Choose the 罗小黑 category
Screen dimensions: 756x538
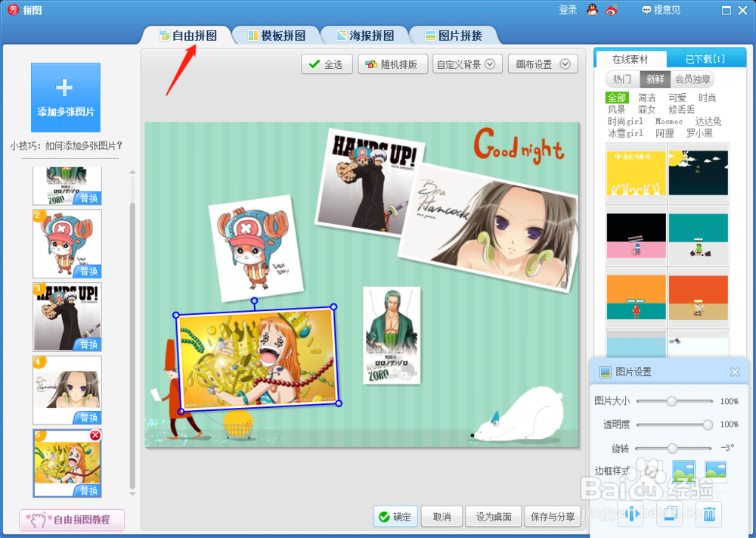[699, 133]
